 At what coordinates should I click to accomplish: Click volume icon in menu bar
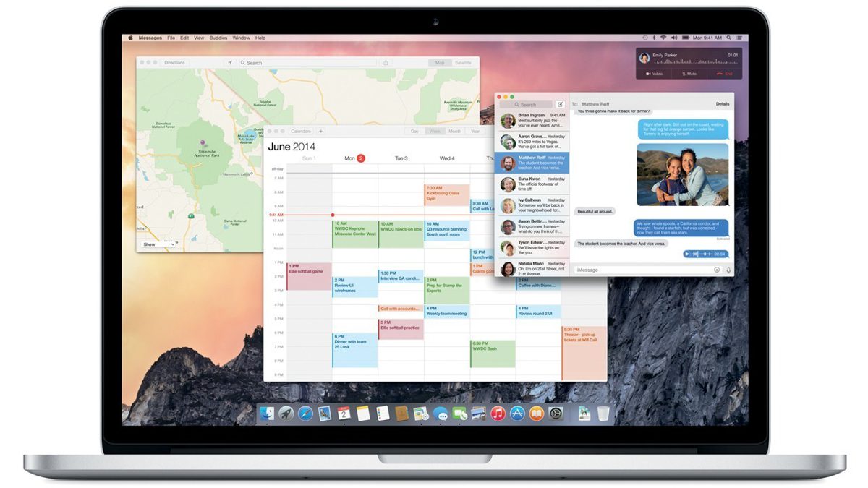coord(674,38)
